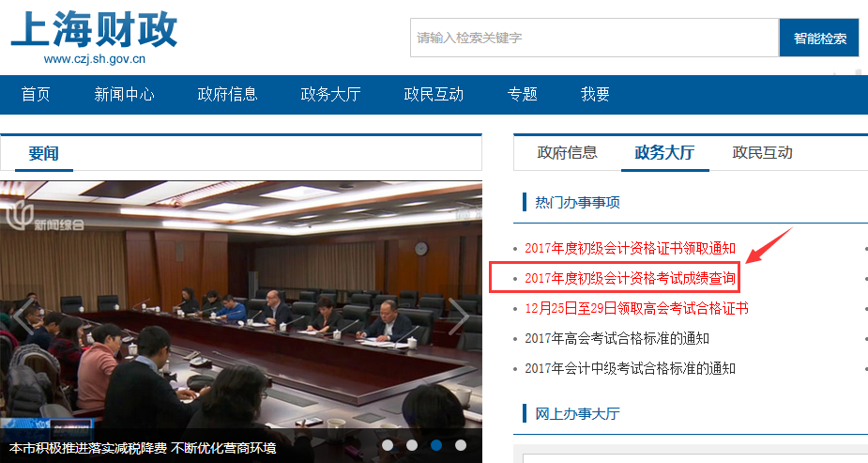This screenshot has height=463, width=868.
Task: Select the third (active) carousel dot
Action: pos(436,445)
